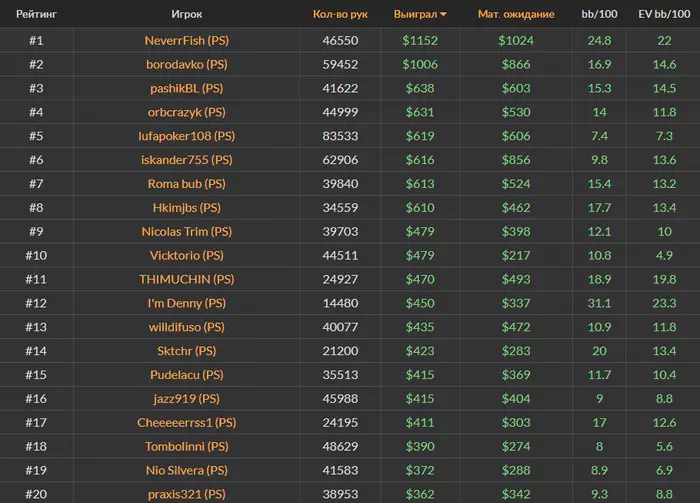Screen dimensions: 700x503
Task: Open I'm Denny (PS) profile
Action: click(x=186, y=303)
